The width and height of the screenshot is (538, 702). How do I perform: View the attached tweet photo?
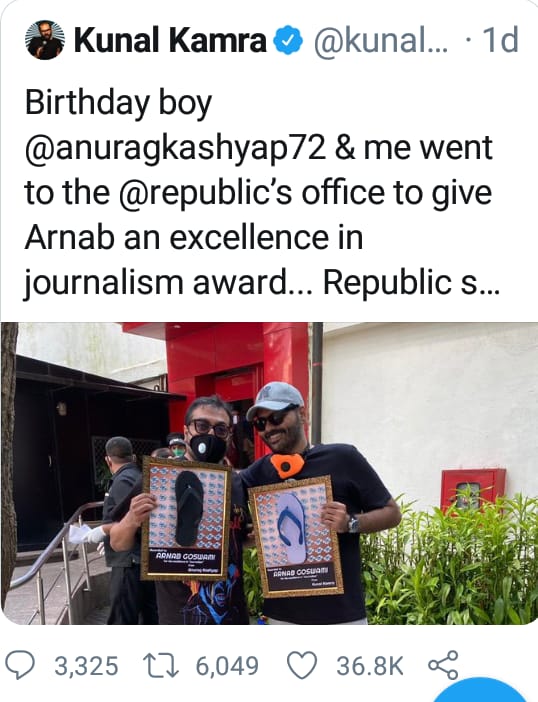(269, 473)
